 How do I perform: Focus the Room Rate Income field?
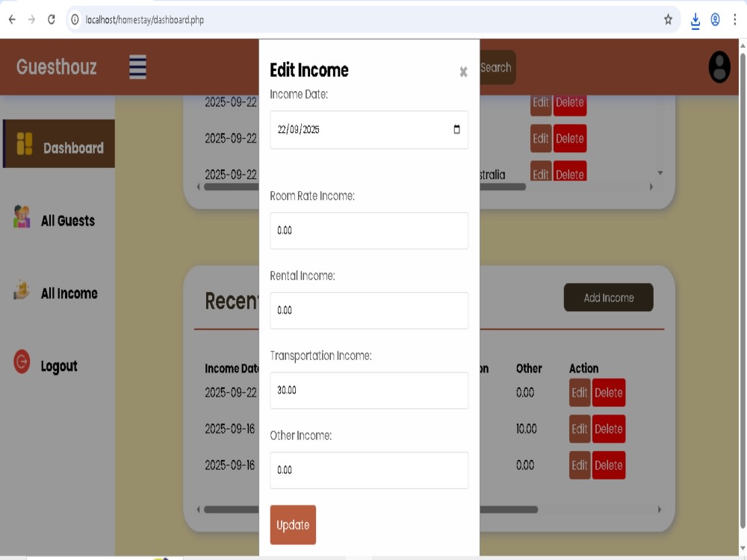[369, 231]
